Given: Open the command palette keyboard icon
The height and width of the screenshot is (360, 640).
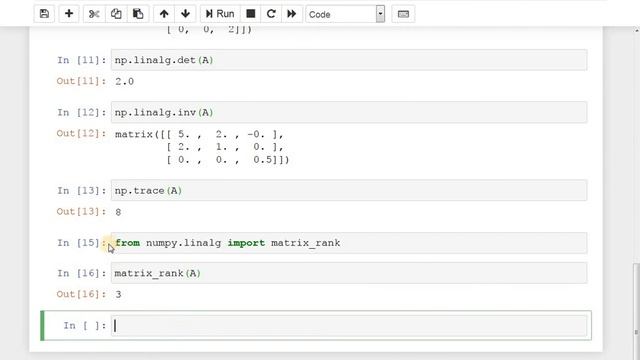Looking at the screenshot, I should point(403,14).
